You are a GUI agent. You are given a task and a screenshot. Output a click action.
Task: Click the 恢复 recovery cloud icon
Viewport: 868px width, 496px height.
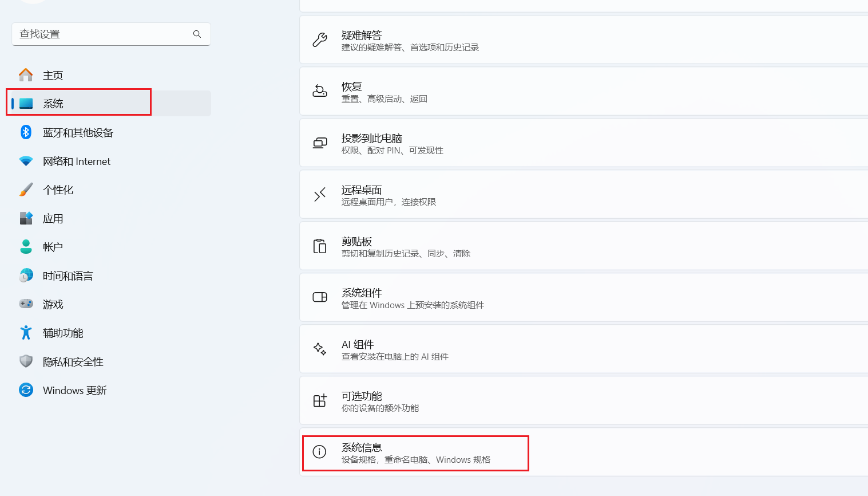pos(320,91)
